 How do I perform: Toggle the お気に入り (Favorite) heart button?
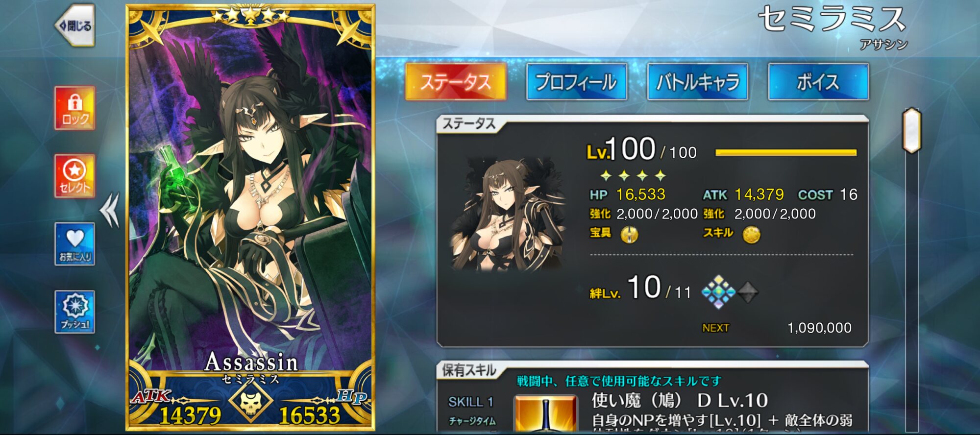[x=74, y=244]
